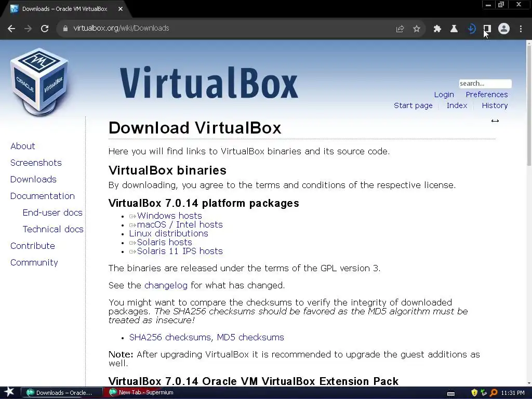Open Documentation in the sidebar
The image size is (532, 399).
43,196
